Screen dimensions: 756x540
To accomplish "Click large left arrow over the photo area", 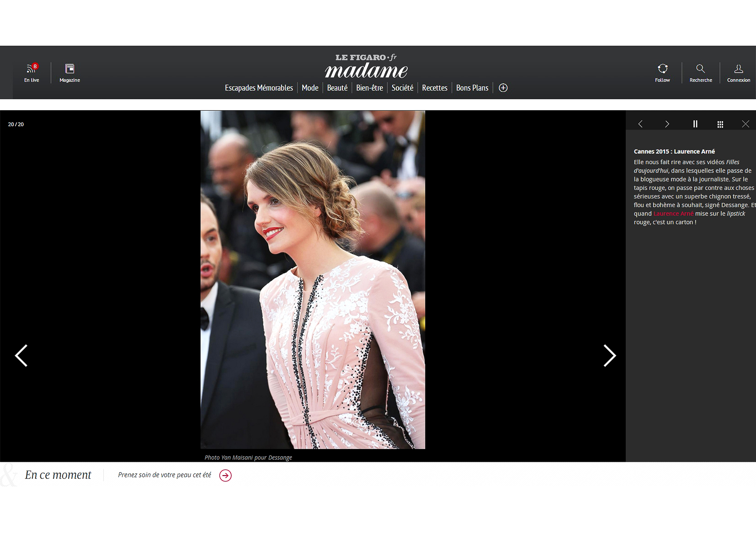I will (21, 355).
